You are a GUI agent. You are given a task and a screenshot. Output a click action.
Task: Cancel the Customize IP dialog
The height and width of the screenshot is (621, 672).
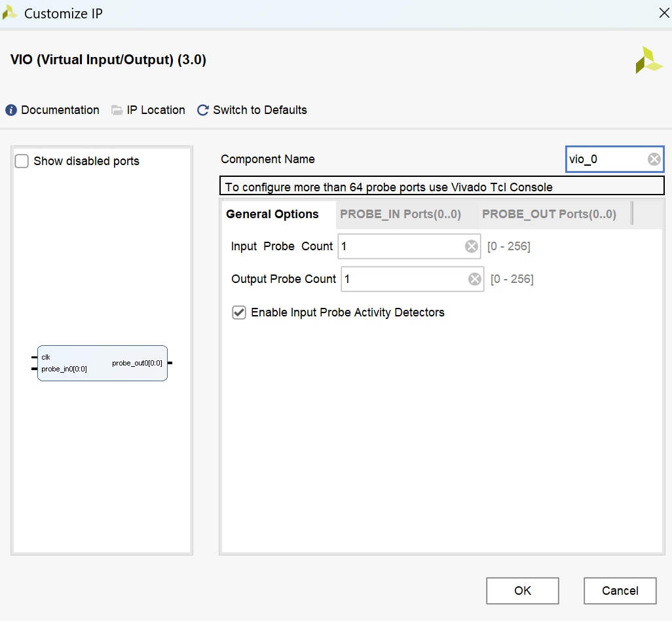click(x=620, y=591)
